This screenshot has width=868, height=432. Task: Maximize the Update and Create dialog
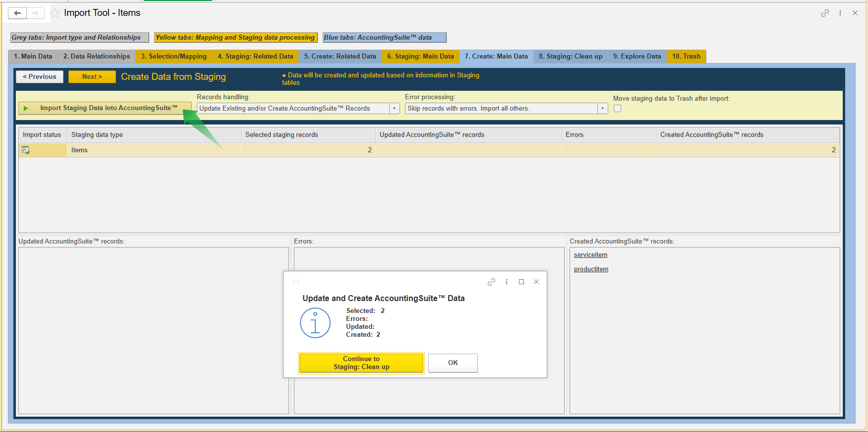521,282
